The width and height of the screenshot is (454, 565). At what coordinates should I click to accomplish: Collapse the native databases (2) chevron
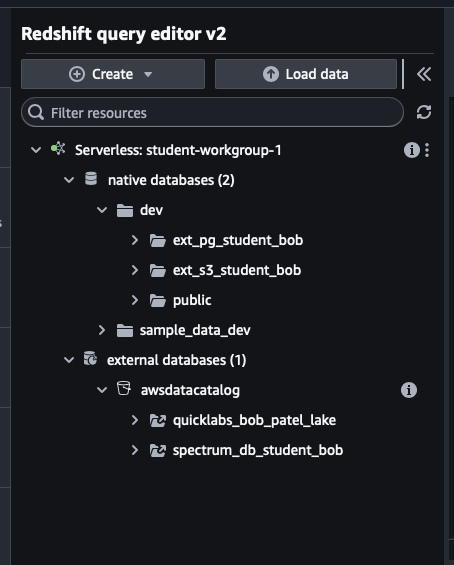pyautogui.click(x=69, y=179)
